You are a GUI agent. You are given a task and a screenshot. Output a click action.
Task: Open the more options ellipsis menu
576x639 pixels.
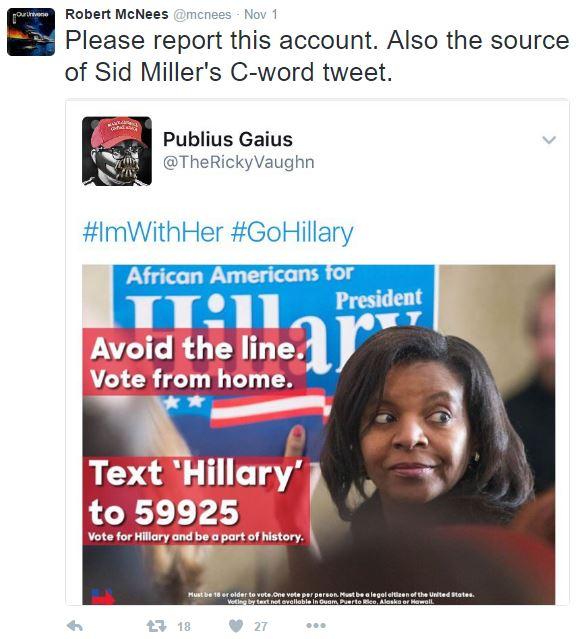pos(316,625)
